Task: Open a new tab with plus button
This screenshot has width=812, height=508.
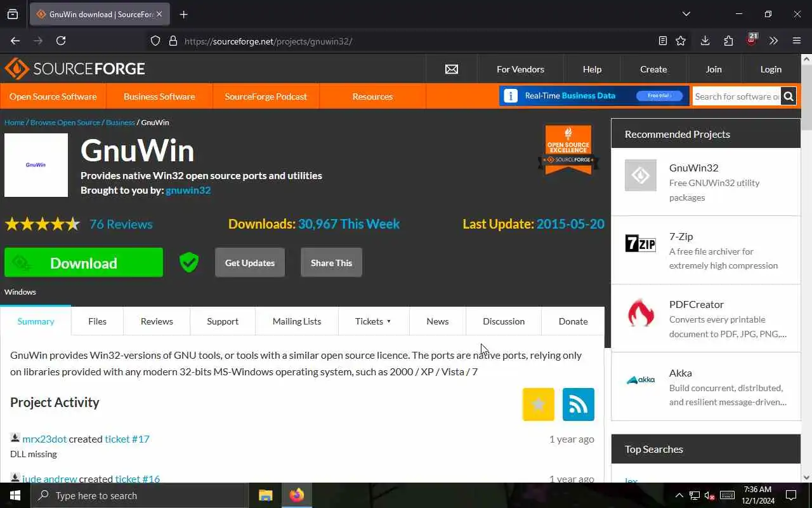Action: pyautogui.click(x=184, y=15)
